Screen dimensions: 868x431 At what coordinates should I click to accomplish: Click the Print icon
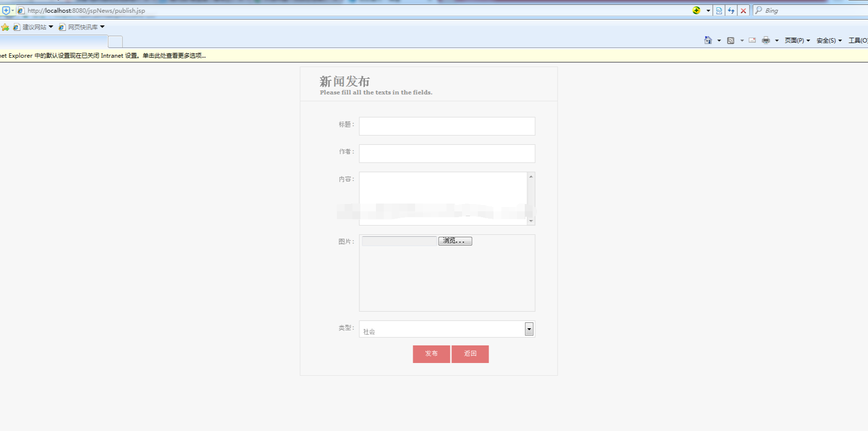[x=766, y=40]
